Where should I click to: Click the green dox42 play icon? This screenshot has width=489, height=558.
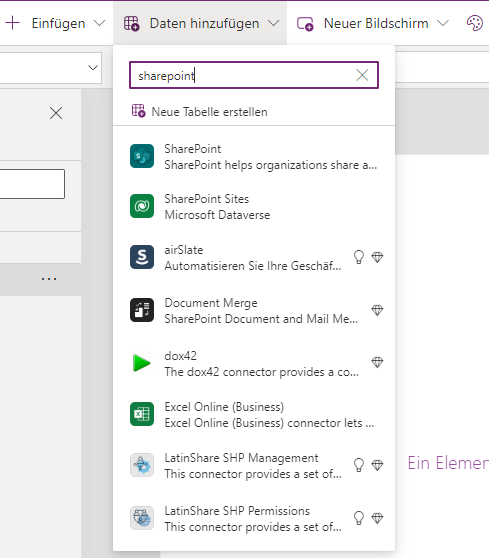coord(142,363)
